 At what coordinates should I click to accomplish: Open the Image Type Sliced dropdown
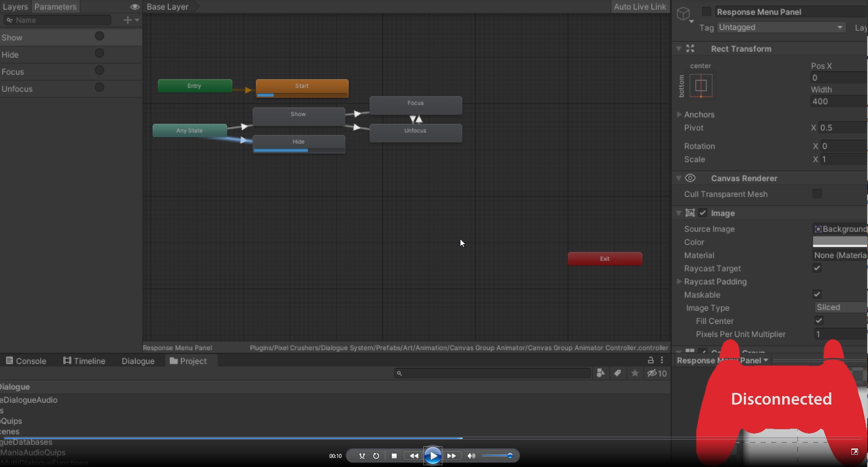coord(841,307)
